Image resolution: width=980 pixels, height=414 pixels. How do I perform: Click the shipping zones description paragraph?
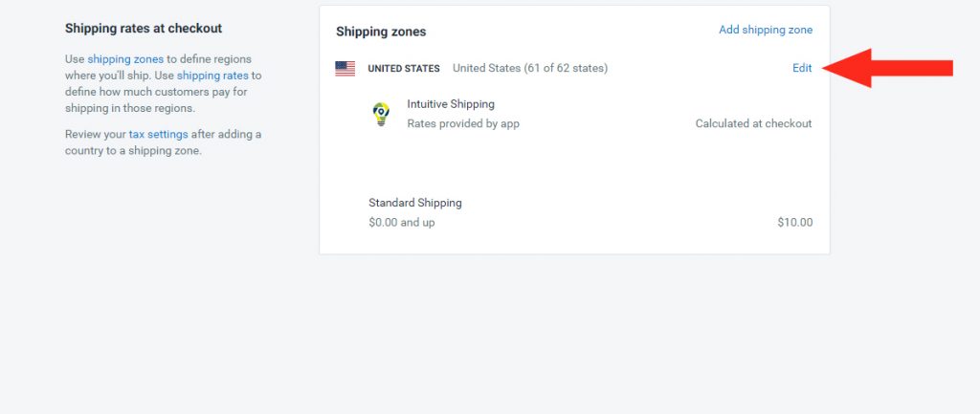click(x=164, y=84)
